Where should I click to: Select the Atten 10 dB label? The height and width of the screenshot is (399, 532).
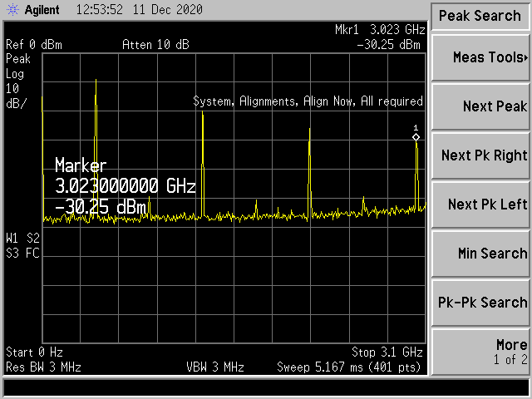coord(155,45)
